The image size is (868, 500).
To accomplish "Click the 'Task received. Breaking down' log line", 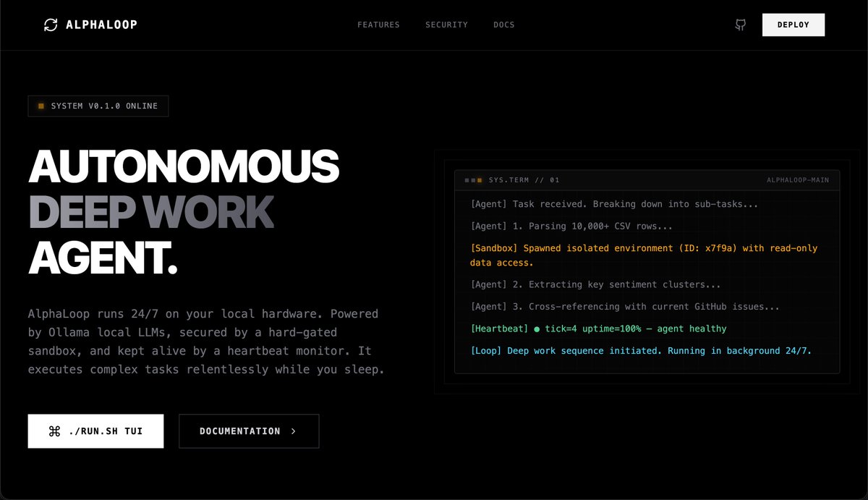I will click(x=614, y=204).
